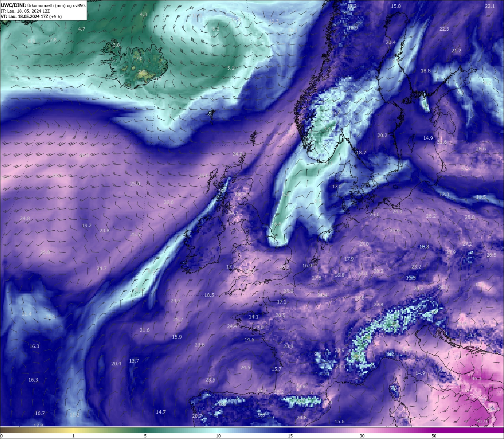Click the 46.3 value label

click(x=476, y=379)
